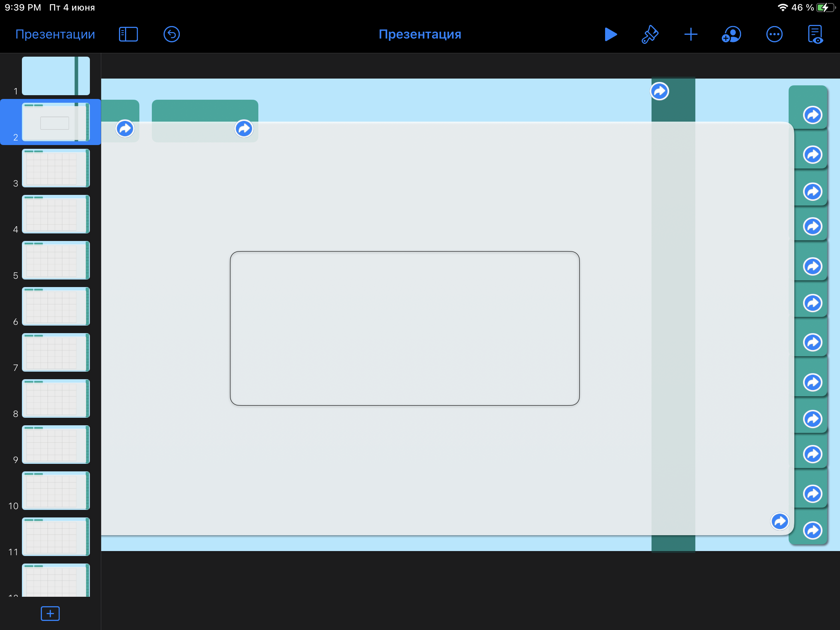840x630 pixels.
Task: Select slide 3 thumbnail
Action: [56, 168]
